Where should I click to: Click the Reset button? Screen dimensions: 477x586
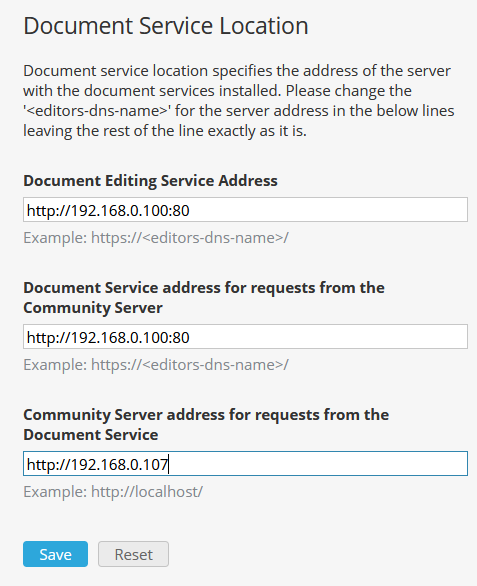[x=133, y=554]
